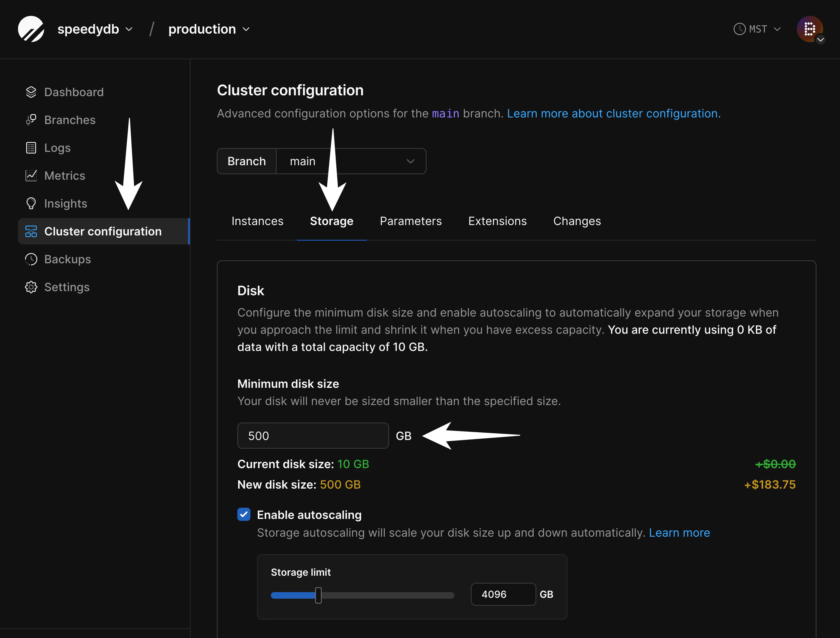The width and height of the screenshot is (840, 638).
Task: Open Logs via its document icon
Action: coord(31,148)
